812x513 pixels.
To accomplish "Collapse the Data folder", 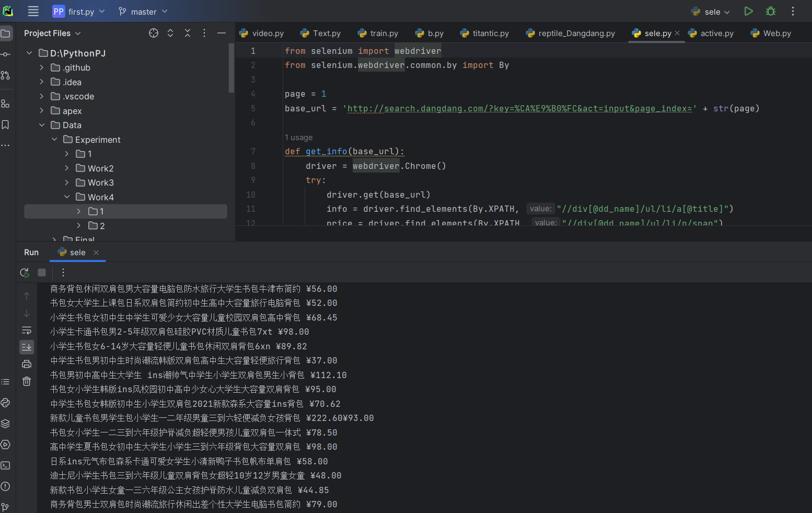I will pos(42,125).
